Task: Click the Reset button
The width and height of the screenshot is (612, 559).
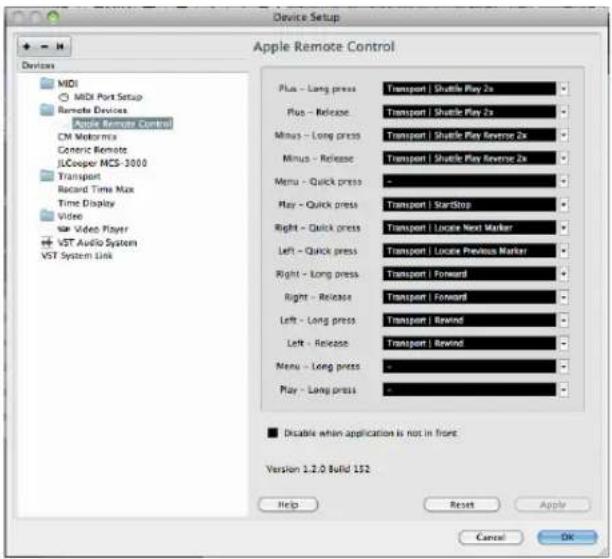Action: coord(462,504)
